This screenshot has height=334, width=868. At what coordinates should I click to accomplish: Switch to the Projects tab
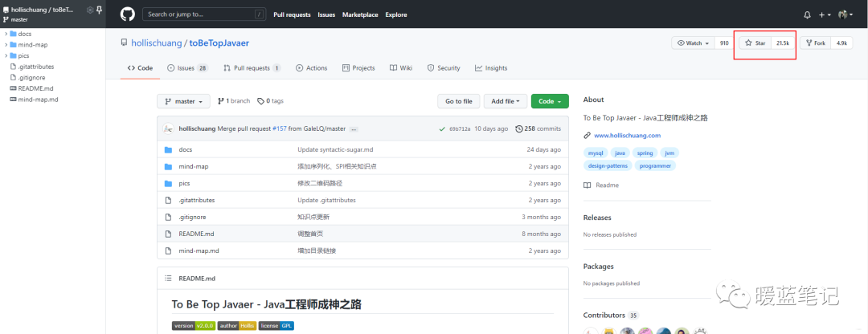coord(358,68)
